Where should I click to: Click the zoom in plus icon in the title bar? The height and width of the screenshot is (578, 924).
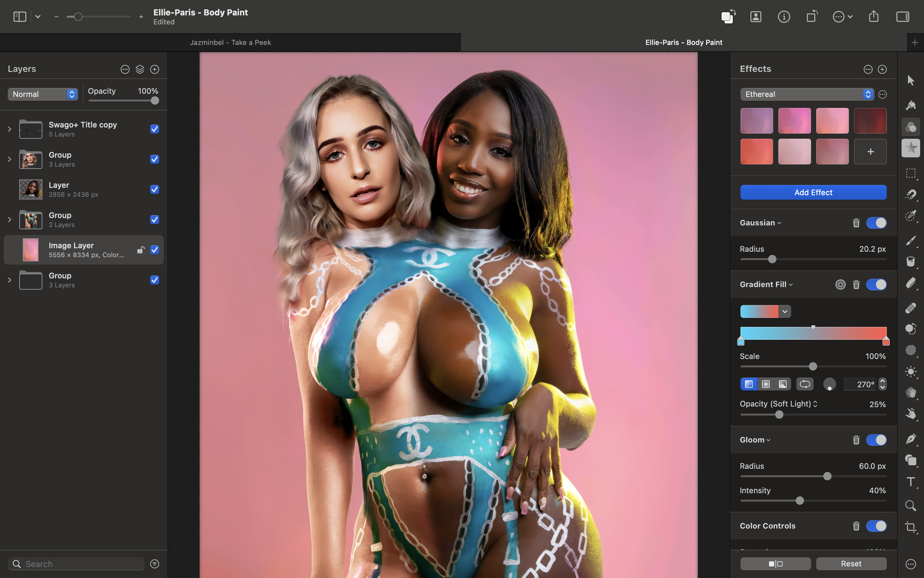pyautogui.click(x=141, y=17)
